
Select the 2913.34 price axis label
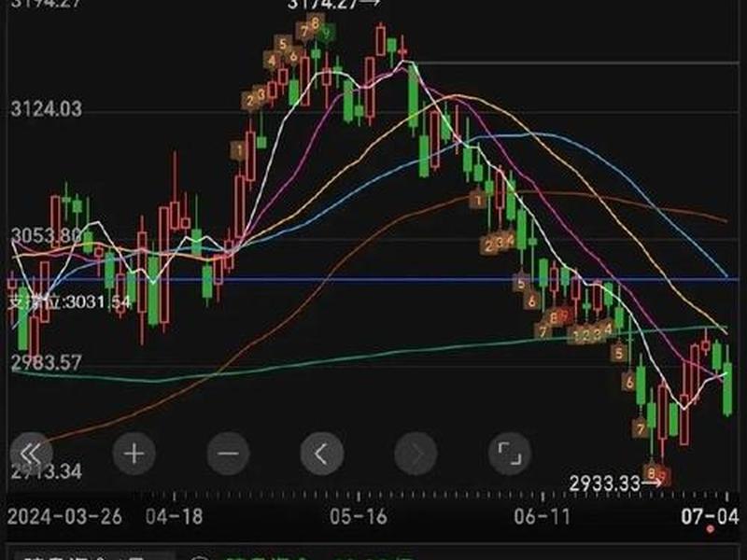click(46, 472)
